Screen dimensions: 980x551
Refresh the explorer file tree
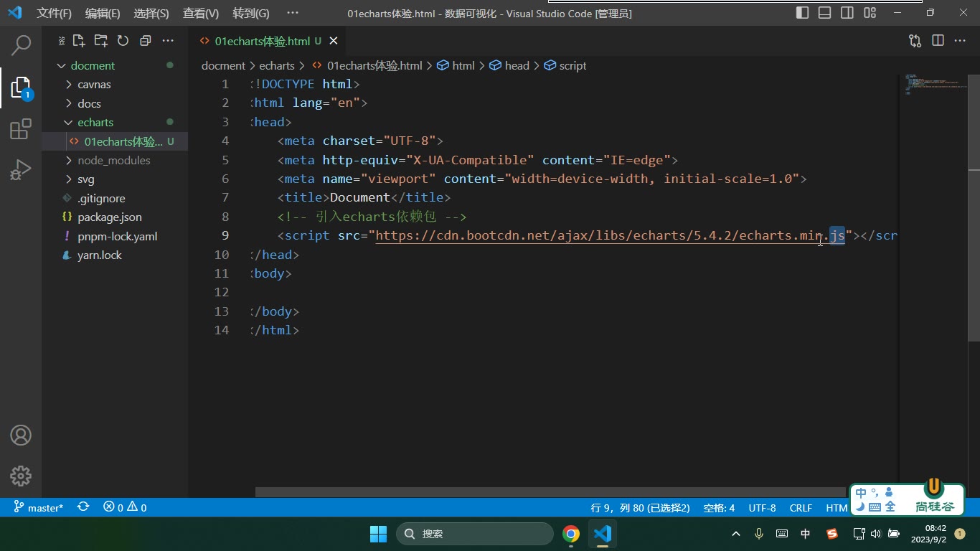[123, 41]
